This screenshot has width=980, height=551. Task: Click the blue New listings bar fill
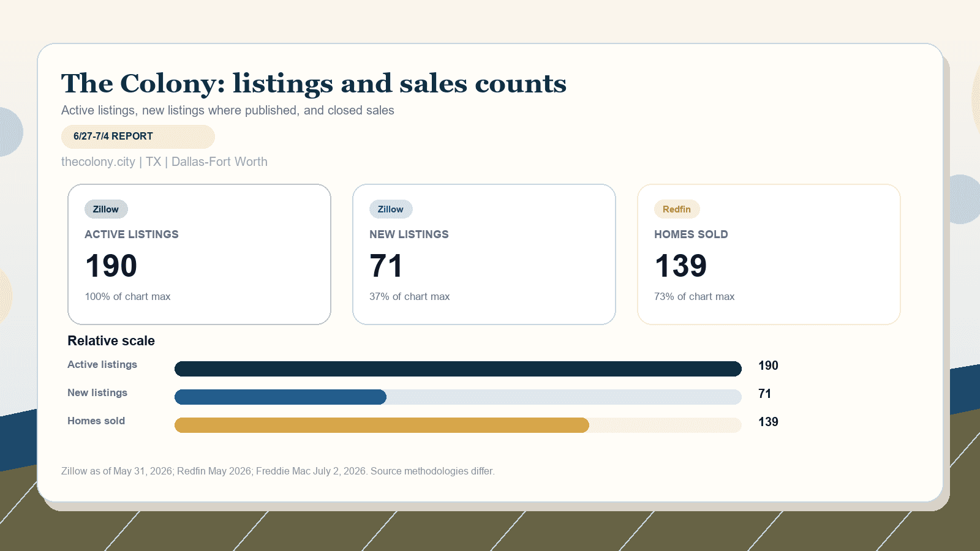[281, 397]
